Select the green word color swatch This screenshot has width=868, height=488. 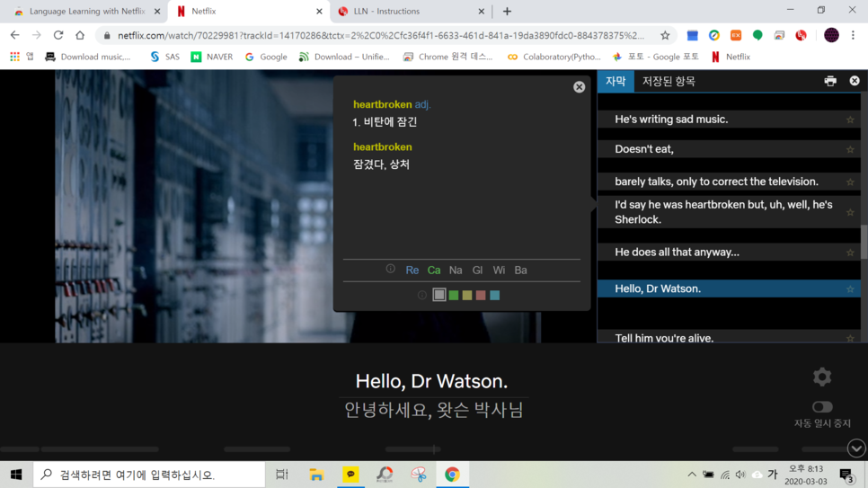pos(454,296)
